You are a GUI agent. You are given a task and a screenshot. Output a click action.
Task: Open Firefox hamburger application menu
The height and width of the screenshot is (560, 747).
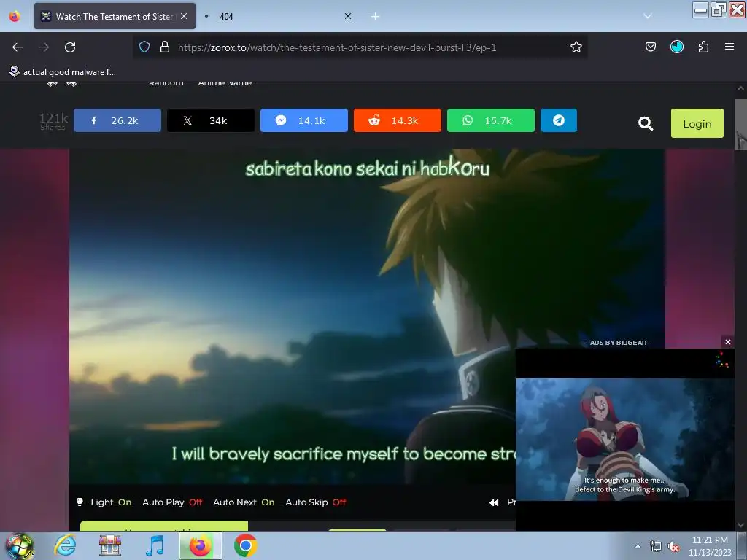(729, 47)
